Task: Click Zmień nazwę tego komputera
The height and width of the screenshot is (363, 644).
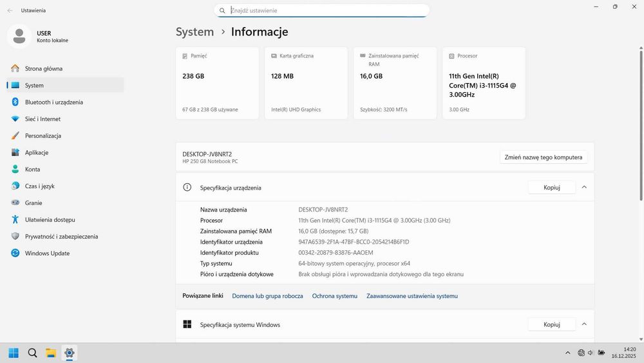Action: click(x=544, y=157)
